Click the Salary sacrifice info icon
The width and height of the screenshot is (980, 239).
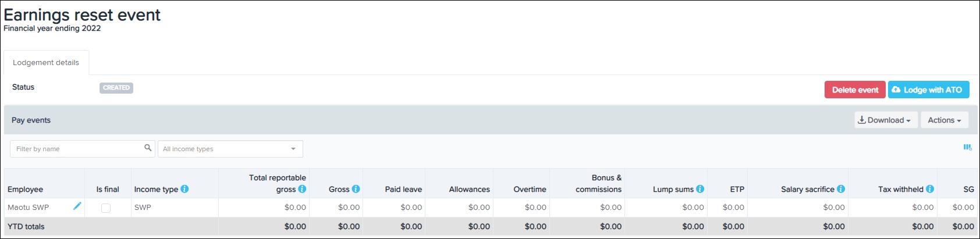pos(841,189)
